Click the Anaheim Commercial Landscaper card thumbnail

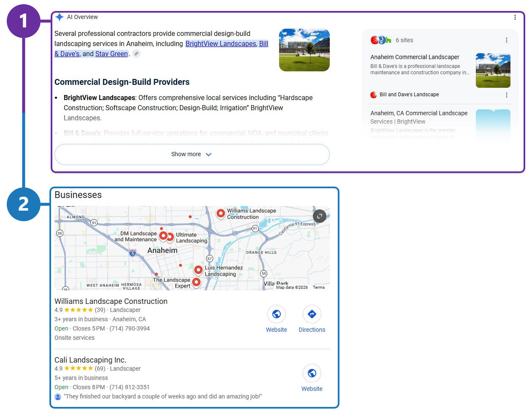[493, 70]
